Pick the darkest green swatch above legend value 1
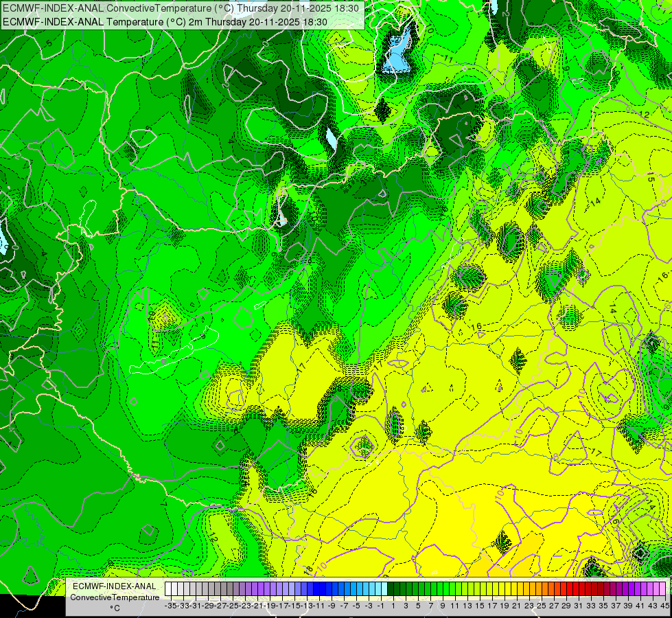Screen dimensions: 672x618 [x=391, y=589]
